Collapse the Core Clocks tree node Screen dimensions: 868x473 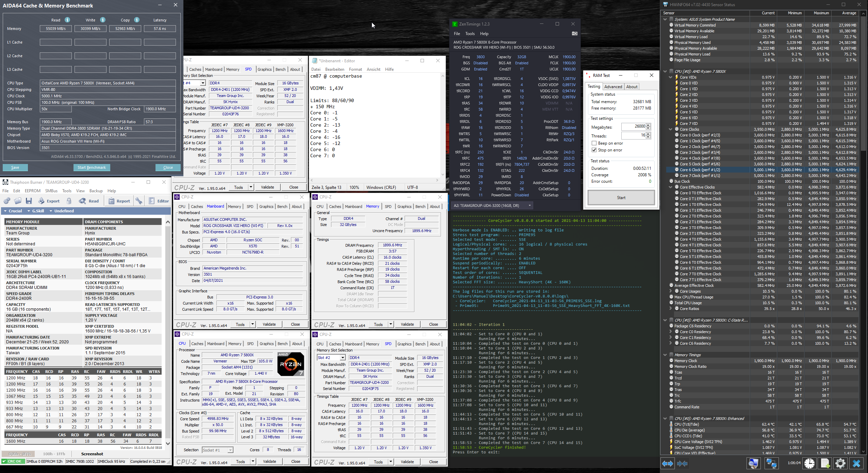click(671, 129)
